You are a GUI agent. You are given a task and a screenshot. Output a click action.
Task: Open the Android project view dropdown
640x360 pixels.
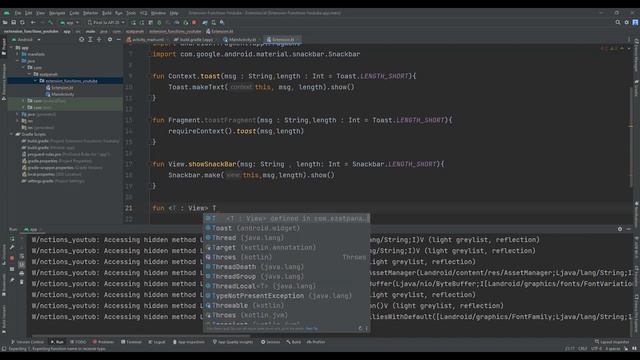(x=27, y=40)
